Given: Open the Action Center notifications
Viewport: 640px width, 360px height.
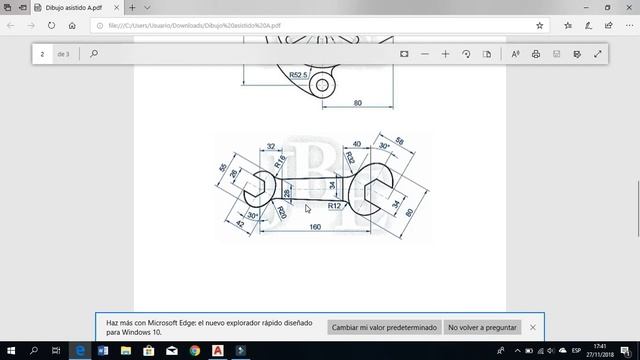Looking at the screenshot, I should (x=626, y=351).
